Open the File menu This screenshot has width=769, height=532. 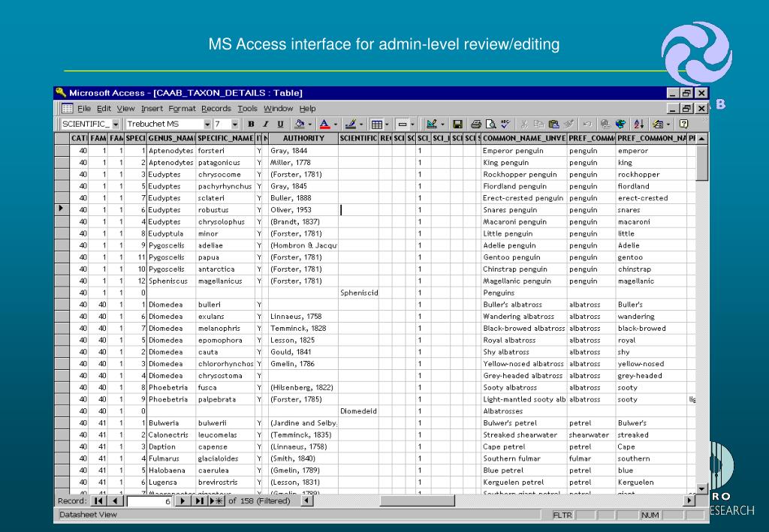pos(84,108)
